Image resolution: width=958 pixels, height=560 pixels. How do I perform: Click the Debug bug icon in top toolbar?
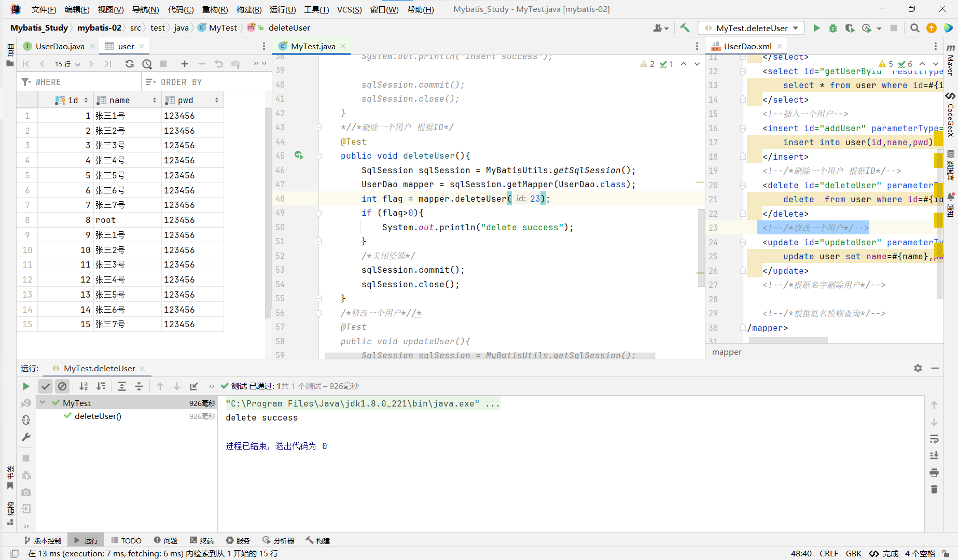click(832, 28)
